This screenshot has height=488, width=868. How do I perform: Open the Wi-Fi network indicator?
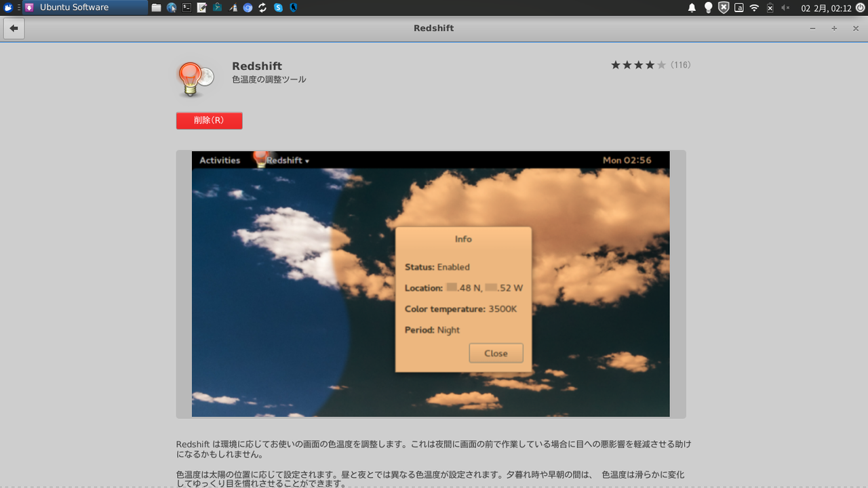click(x=754, y=8)
